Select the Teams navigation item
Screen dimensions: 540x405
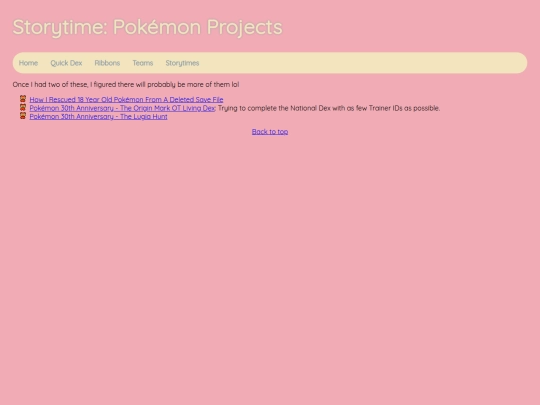point(143,63)
